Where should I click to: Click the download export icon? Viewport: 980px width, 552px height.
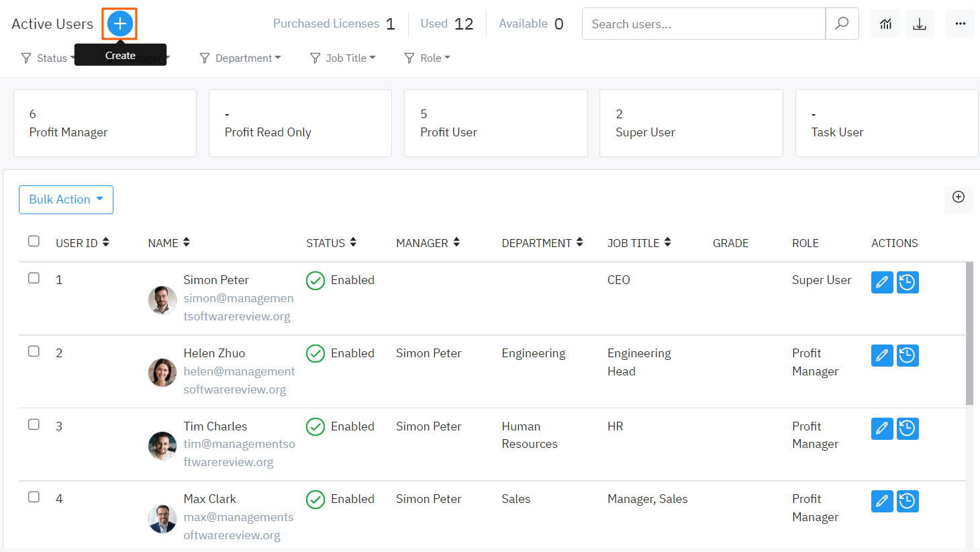920,24
